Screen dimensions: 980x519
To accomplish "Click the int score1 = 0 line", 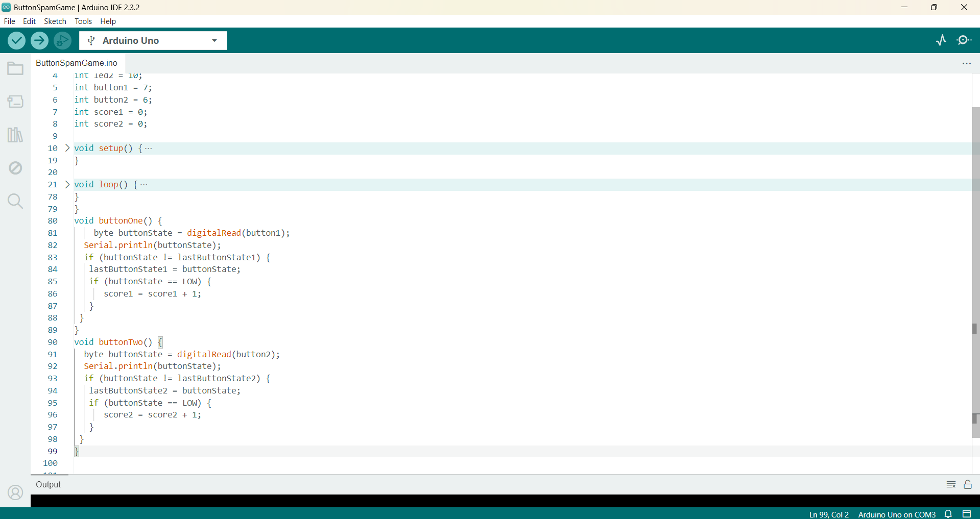I will click(x=111, y=112).
